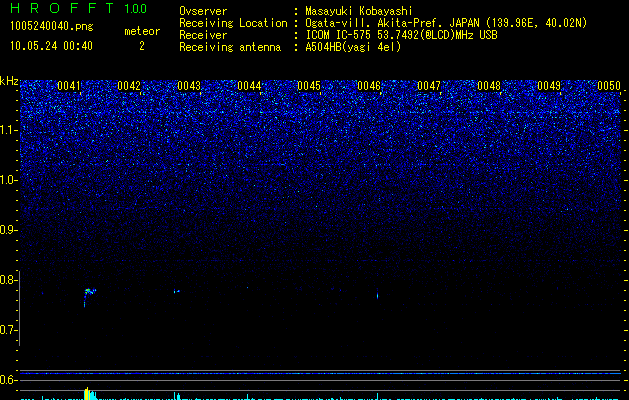Click the 0047 time marker
Image resolution: width=629 pixels, height=400 pixels.
coord(429,86)
